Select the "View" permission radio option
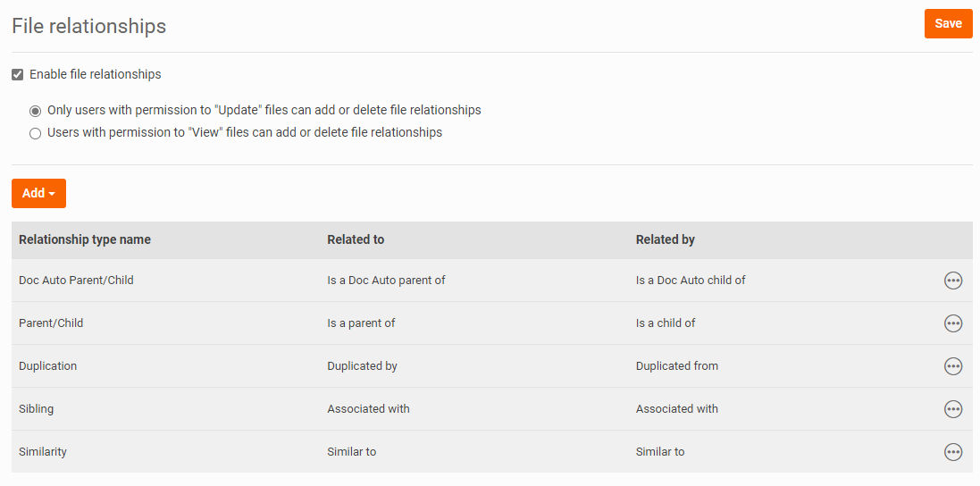 [x=36, y=133]
